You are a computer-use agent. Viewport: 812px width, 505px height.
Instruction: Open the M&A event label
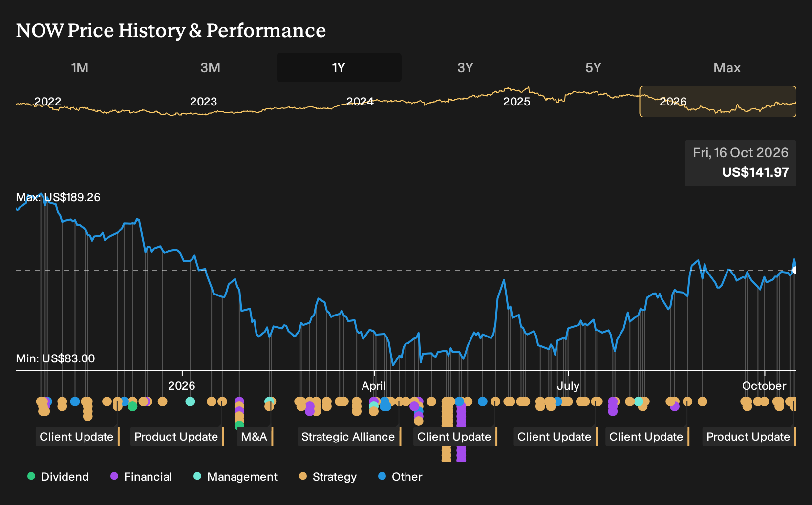(255, 437)
